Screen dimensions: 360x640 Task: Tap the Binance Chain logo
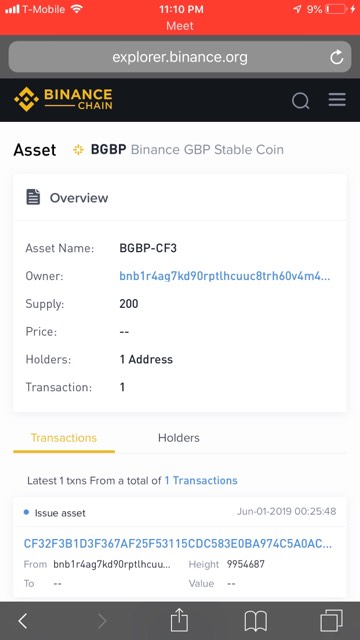(63, 99)
